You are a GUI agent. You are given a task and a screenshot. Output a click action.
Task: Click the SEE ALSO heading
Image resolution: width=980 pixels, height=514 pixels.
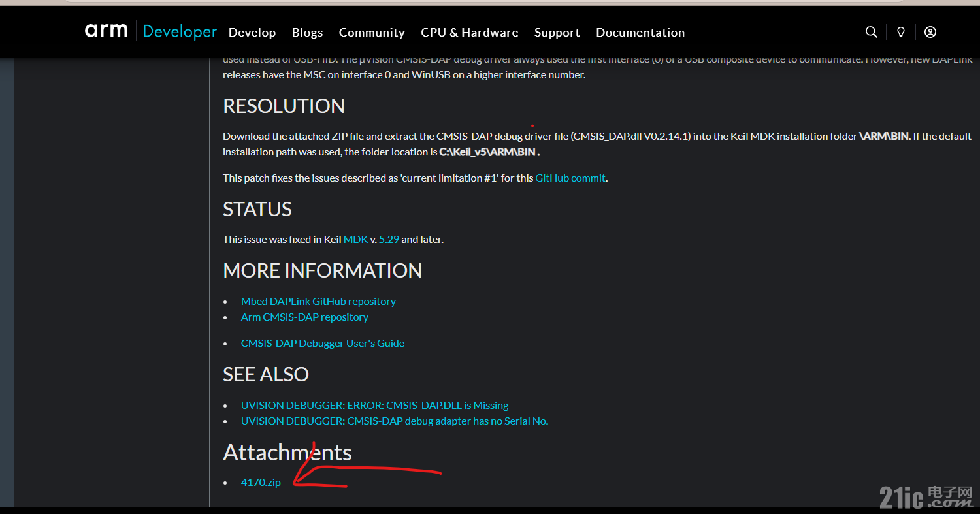click(266, 374)
